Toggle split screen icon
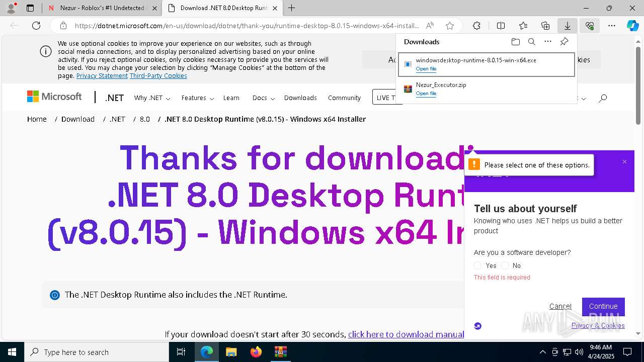 pos(501,26)
